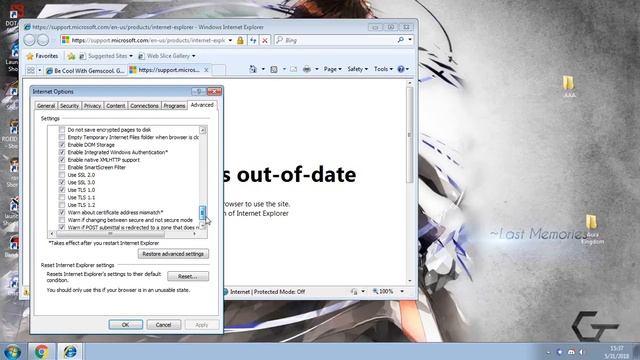Click Cancel in Internet Options
Image resolution: width=640 pixels, height=360 pixels.
click(x=163, y=325)
